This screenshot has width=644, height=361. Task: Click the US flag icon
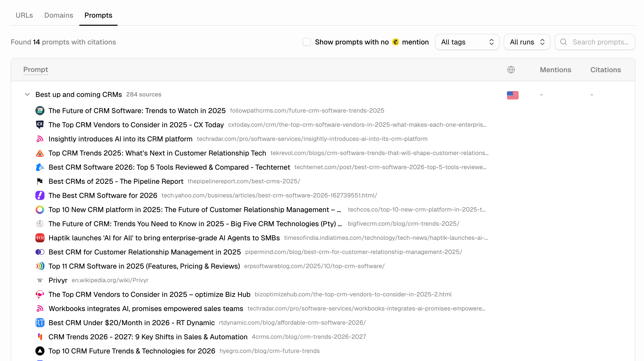[513, 95]
